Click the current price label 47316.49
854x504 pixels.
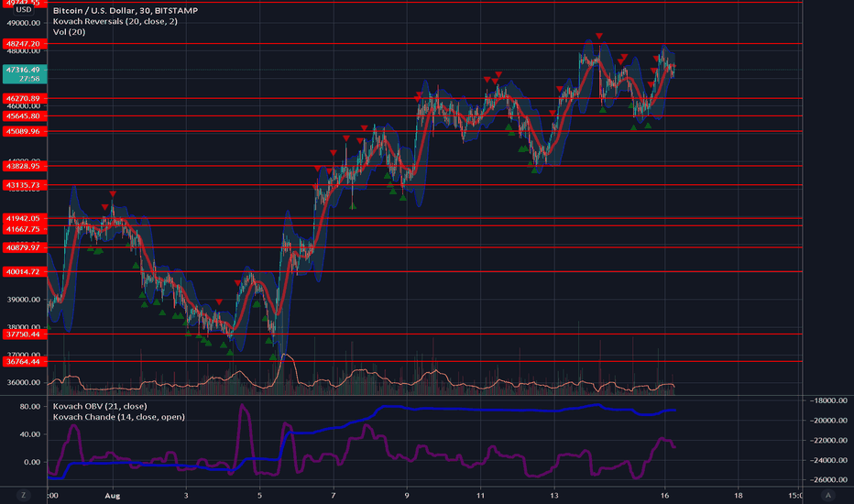tap(25, 70)
